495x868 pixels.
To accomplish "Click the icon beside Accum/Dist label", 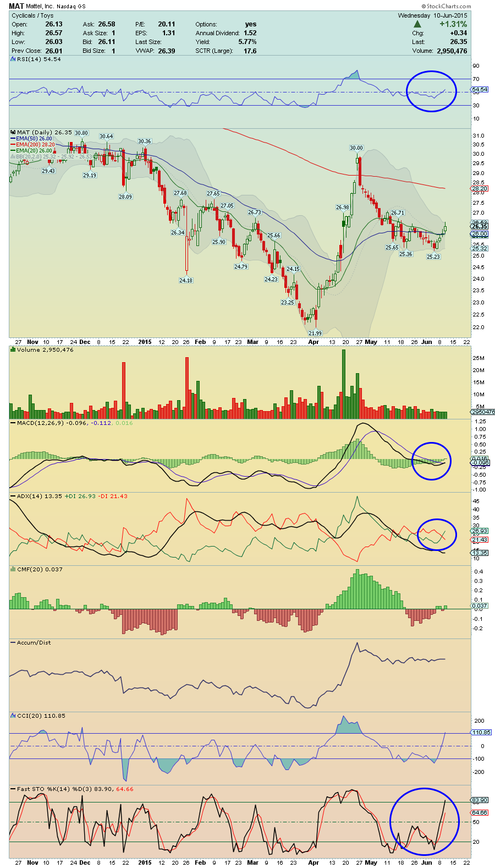I will [x=13, y=642].
